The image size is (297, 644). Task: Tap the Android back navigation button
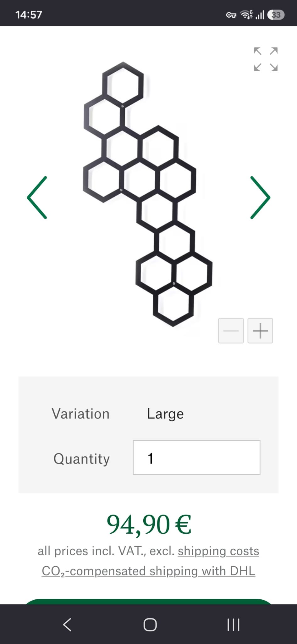point(67,625)
